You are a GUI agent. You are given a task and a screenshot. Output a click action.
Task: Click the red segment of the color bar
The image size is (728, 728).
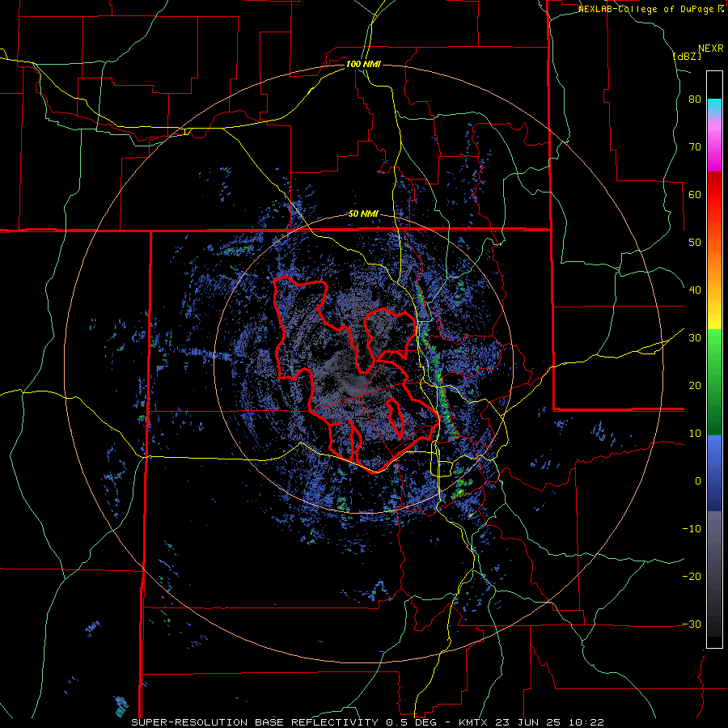point(714,196)
